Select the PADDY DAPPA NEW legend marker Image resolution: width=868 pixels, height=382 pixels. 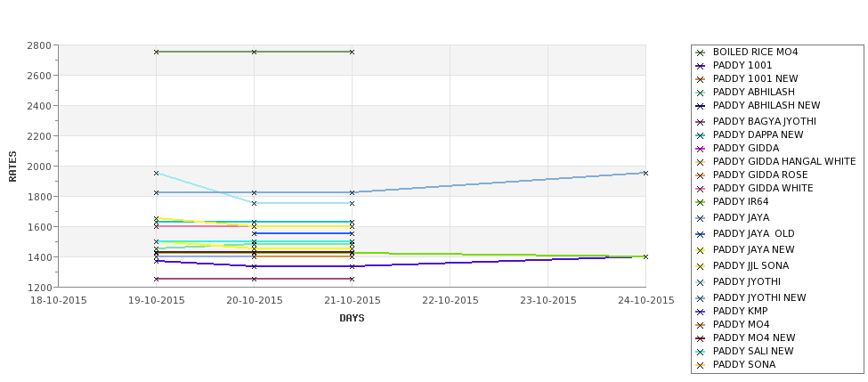[701, 135]
